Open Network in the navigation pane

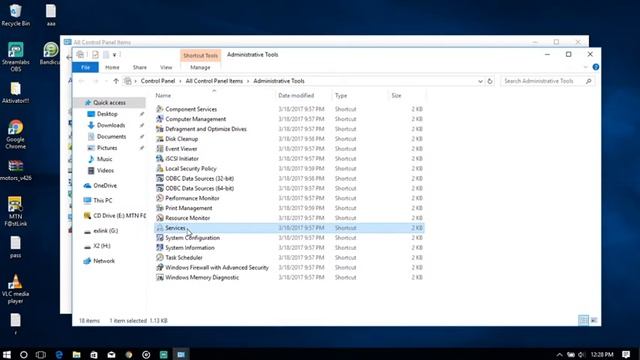pos(104,261)
